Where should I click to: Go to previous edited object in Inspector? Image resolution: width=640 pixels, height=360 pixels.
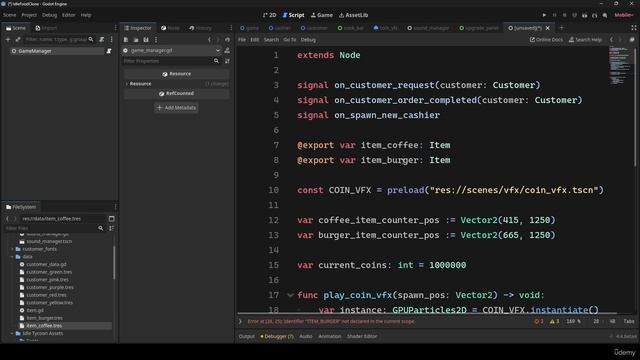pyautogui.click(x=209, y=40)
